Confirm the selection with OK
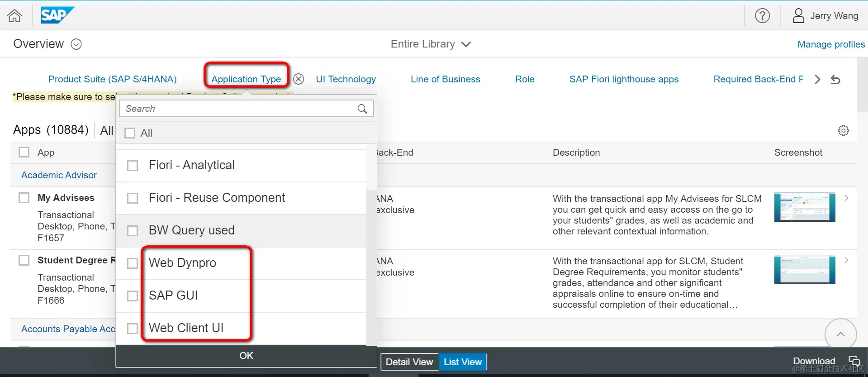The image size is (868, 377). coord(247,356)
